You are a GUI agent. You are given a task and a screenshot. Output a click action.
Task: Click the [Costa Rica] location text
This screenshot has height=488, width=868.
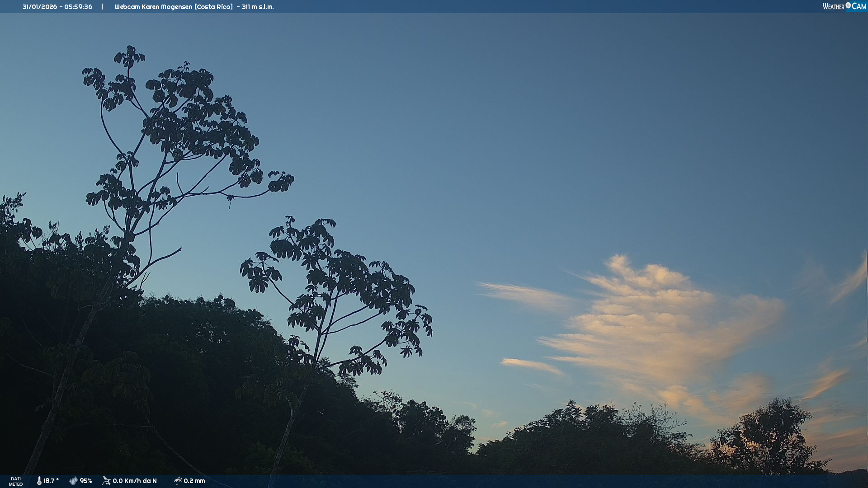coord(213,7)
